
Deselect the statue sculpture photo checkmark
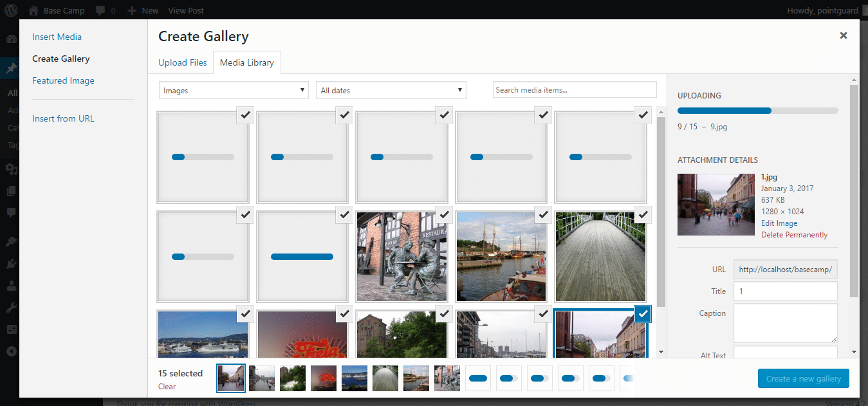click(444, 214)
